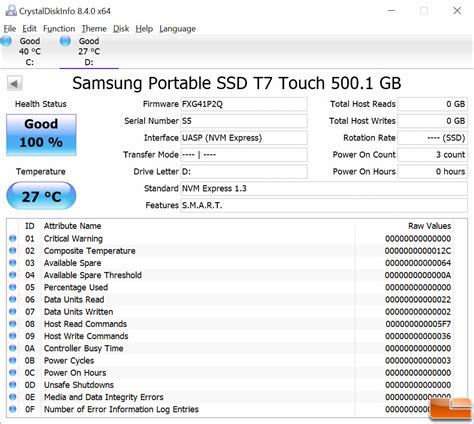This screenshot has width=474, height=424.
Task: Click the Rotation Rate value
Action: [432, 138]
